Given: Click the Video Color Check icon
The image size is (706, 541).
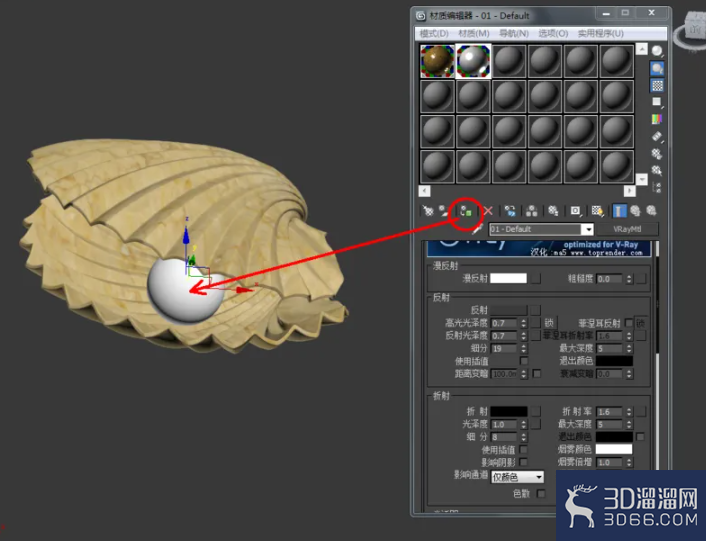Looking at the screenshot, I should click(657, 119).
